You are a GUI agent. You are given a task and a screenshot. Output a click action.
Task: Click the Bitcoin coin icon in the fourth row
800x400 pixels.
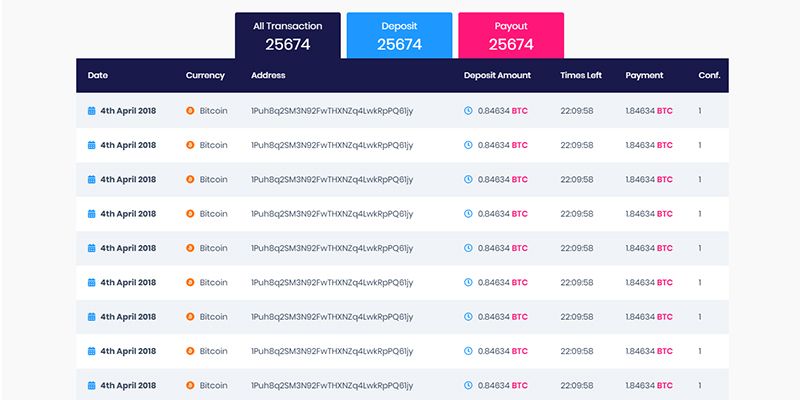(x=190, y=214)
